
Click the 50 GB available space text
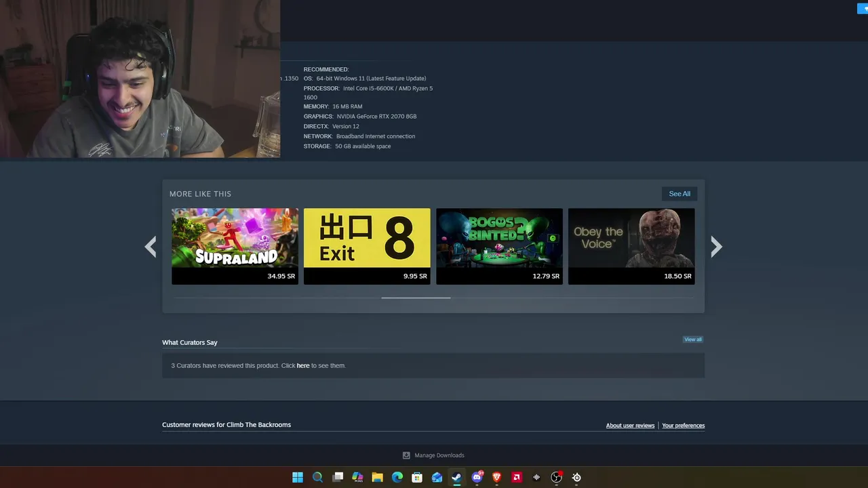point(363,146)
